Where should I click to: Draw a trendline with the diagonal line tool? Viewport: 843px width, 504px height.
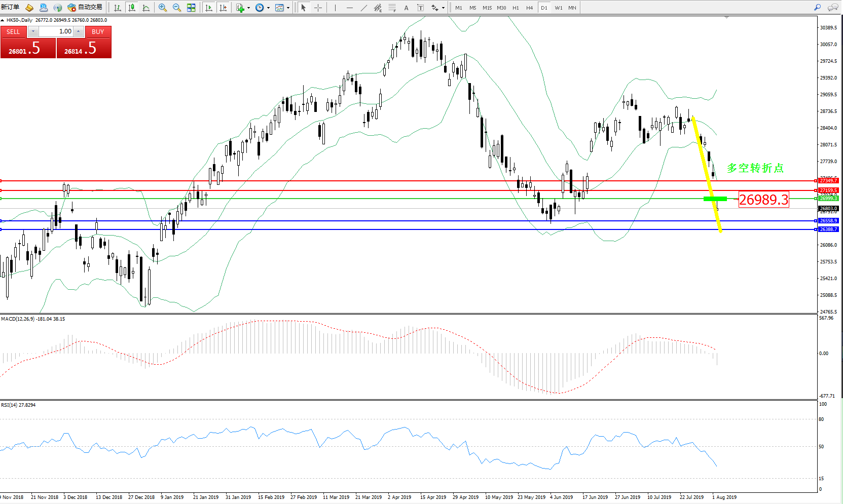tap(364, 8)
